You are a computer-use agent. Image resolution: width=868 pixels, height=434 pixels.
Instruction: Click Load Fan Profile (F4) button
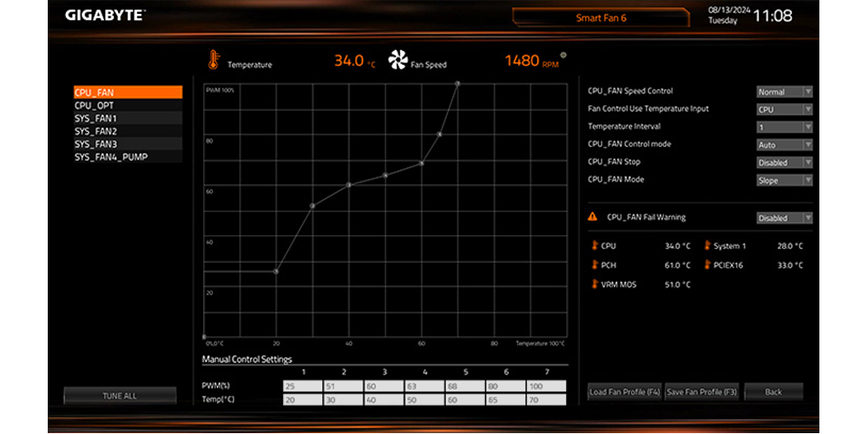(624, 392)
